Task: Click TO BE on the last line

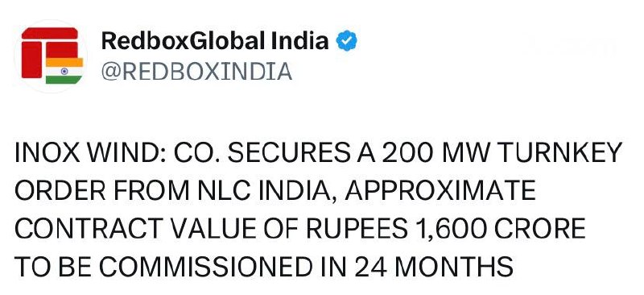Action: (53, 267)
